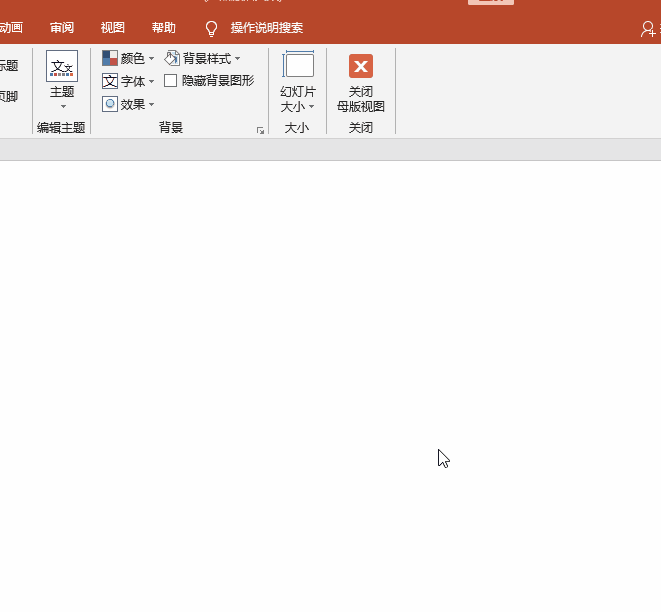Toggle the 隐藏背景图形 checkbox
This screenshot has width=661, height=612.
coord(171,81)
